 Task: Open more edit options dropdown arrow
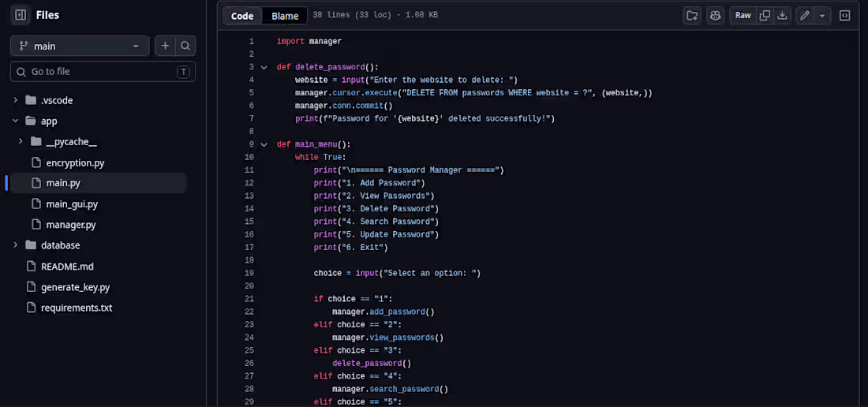pyautogui.click(x=822, y=16)
